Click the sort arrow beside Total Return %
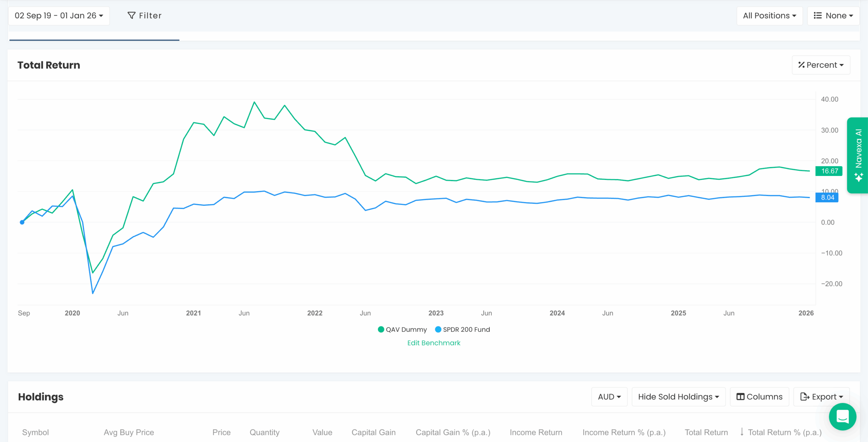The height and width of the screenshot is (442, 868). click(742, 432)
